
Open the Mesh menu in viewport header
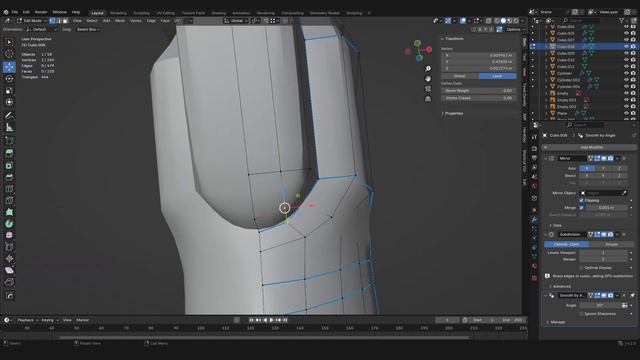[120, 21]
